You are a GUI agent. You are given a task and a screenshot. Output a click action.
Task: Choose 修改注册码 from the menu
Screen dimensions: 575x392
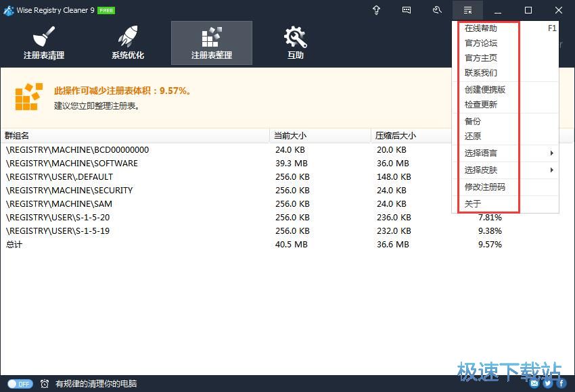(505, 187)
